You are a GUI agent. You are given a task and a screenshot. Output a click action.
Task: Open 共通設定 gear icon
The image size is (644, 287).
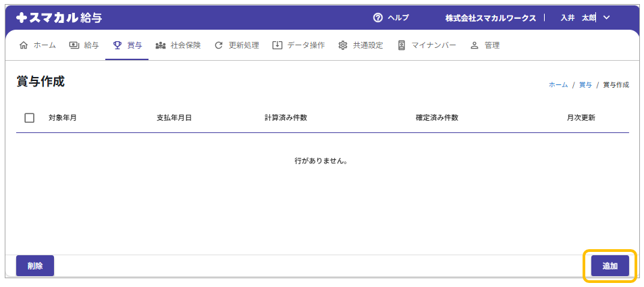tap(343, 45)
